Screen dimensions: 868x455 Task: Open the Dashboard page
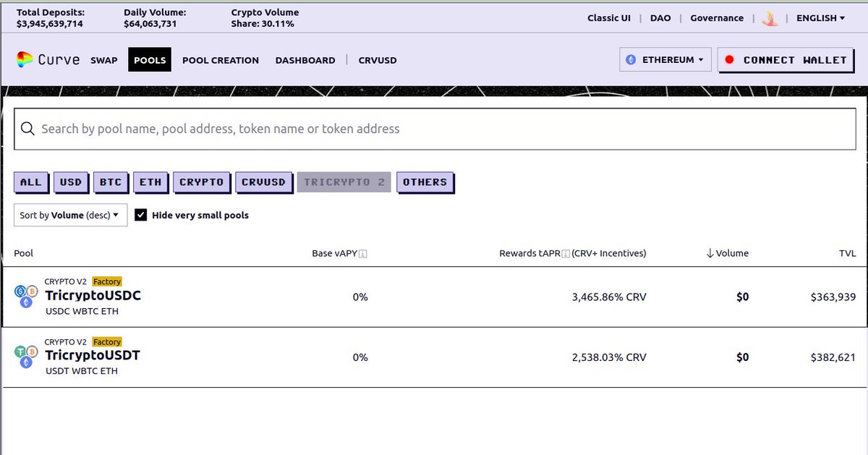(x=305, y=60)
